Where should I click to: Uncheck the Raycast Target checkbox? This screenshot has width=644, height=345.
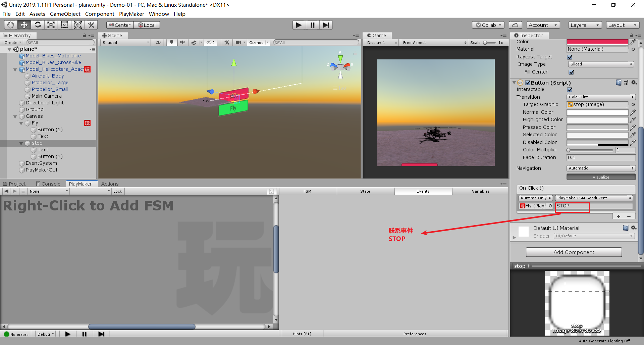click(570, 57)
